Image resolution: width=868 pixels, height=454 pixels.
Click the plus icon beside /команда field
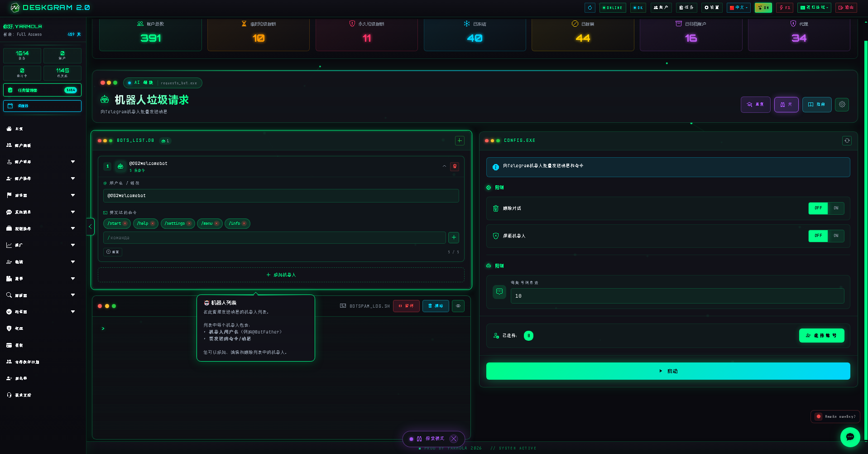coord(454,237)
